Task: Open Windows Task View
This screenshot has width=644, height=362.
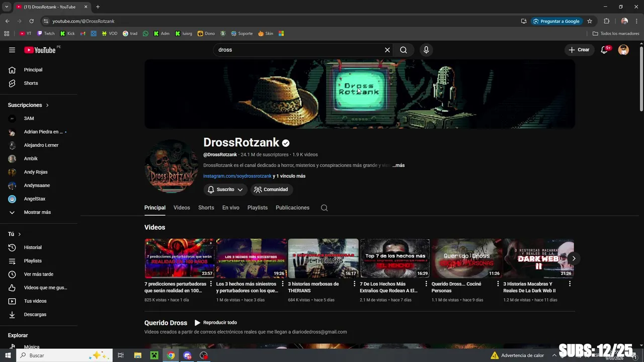Action: tap(121, 355)
